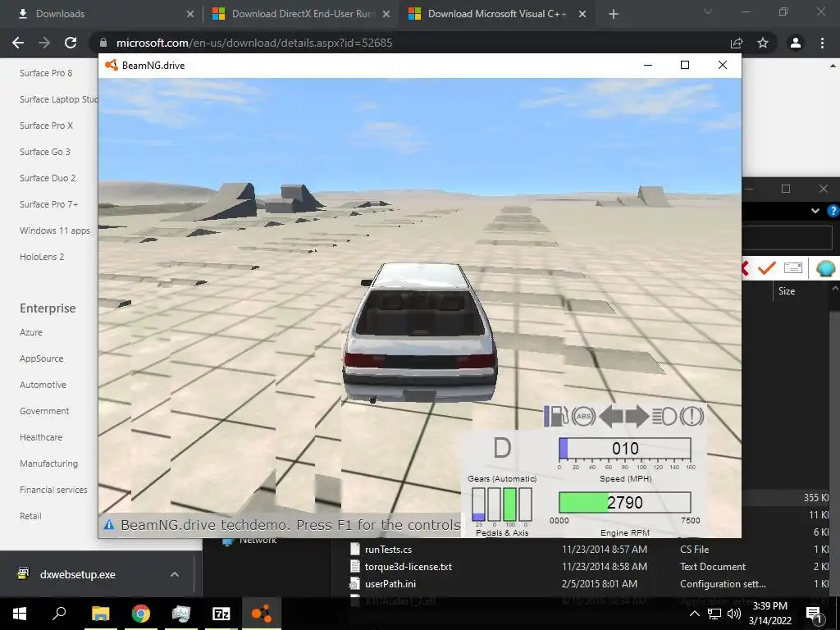The height and width of the screenshot is (630, 840).
Task: Bookmark this page with the star icon
Action: pos(763,43)
